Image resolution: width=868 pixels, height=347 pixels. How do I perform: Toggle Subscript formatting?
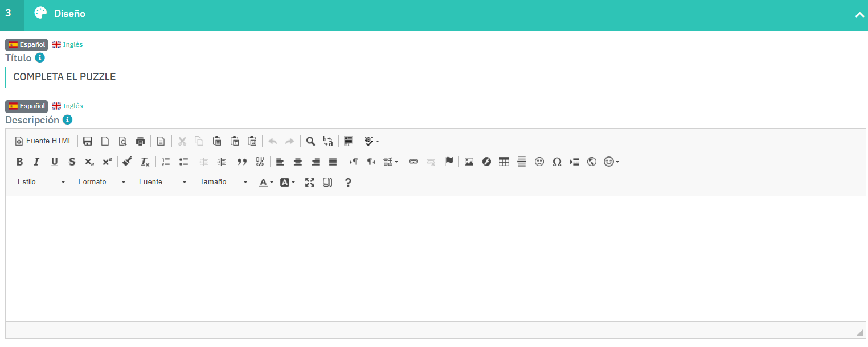click(x=89, y=162)
